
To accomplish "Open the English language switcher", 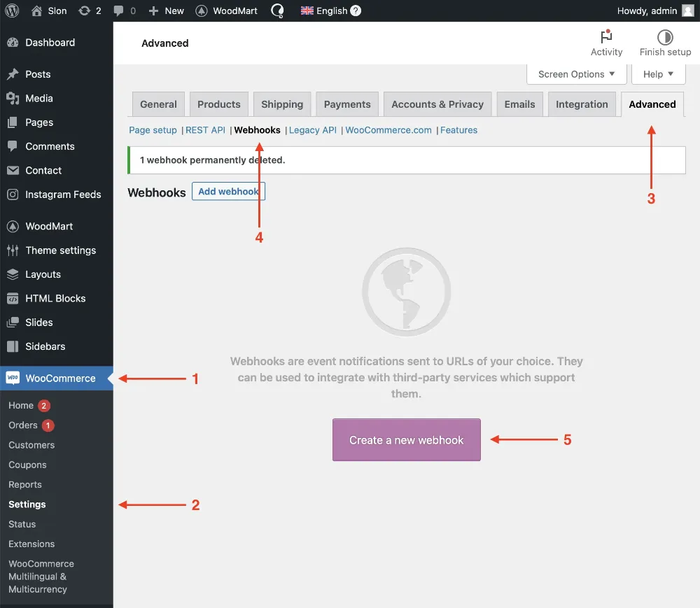I will pyautogui.click(x=330, y=10).
